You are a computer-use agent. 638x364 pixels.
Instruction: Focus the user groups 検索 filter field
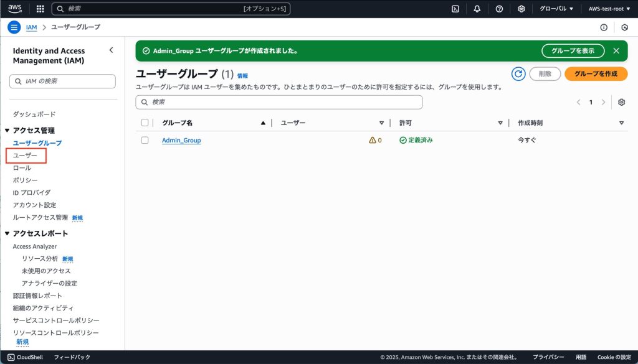point(279,102)
